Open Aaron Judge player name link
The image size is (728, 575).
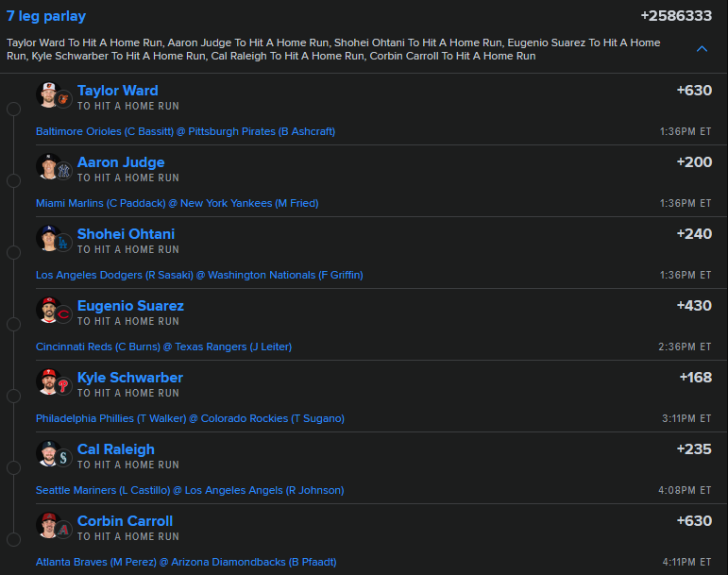121,162
